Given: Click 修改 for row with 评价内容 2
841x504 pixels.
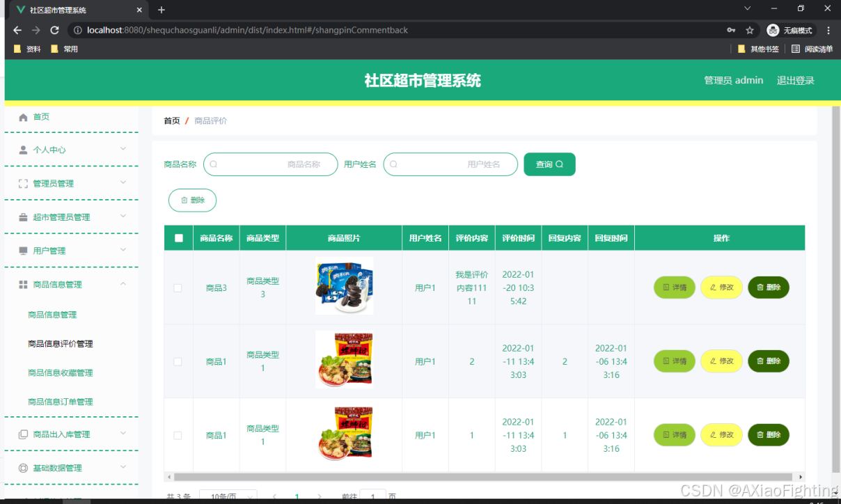Looking at the screenshot, I should pos(721,361).
